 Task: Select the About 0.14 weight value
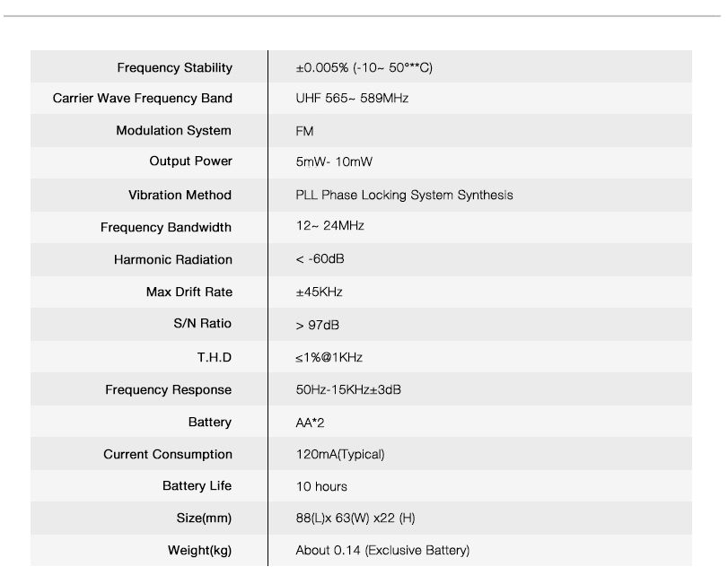coord(382,551)
